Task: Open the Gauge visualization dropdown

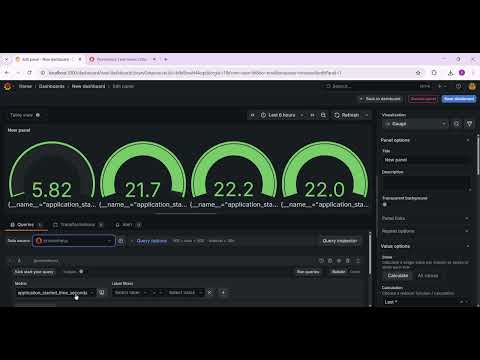Action: [x=416, y=124]
